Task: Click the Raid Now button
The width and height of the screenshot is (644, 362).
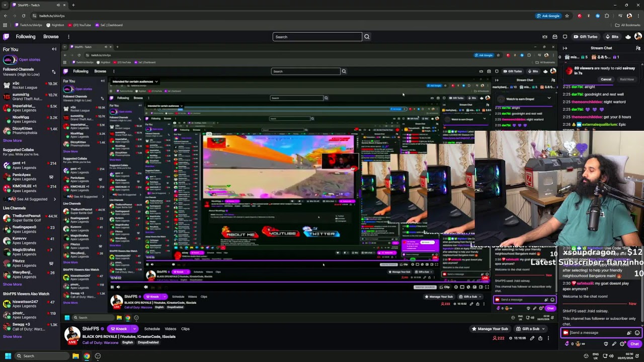Action: click(627, 79)
